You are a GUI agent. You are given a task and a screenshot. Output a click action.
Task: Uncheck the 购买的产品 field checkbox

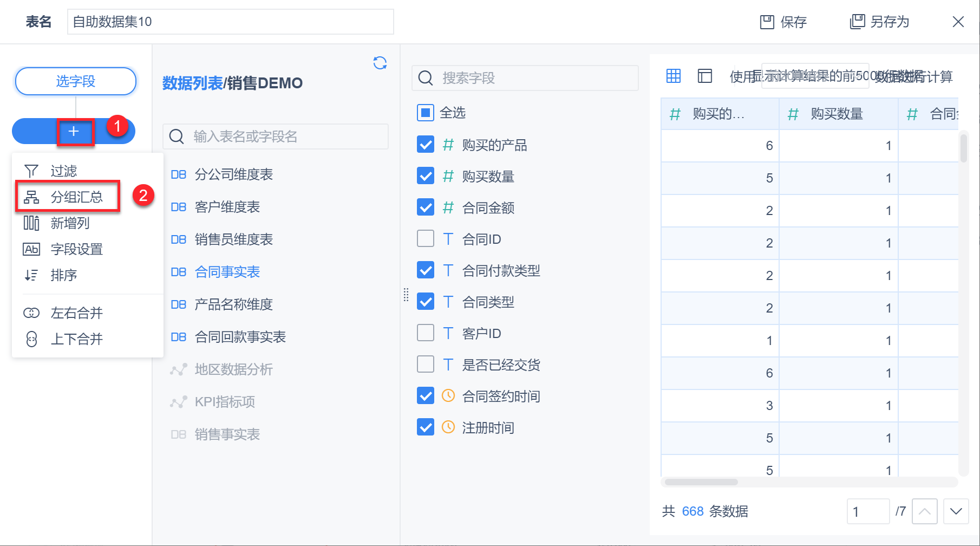tap(426, 145)
